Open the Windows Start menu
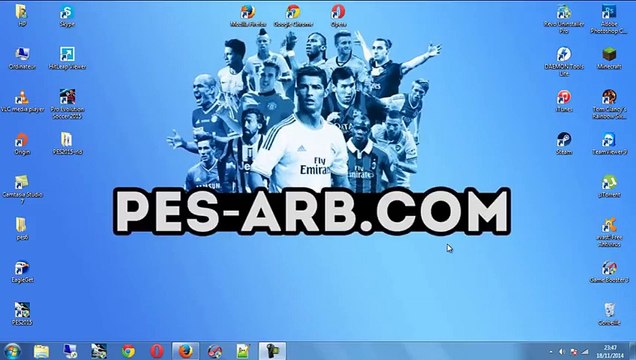Image resolution: width=636 pixels, height=360 pixels. point(12,351)
